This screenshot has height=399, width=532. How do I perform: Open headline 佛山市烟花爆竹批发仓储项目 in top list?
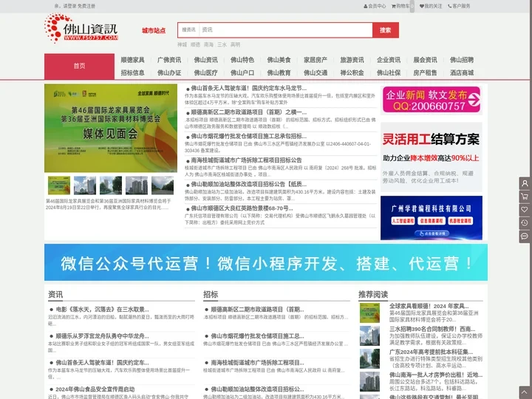pyautogui.click(x=248, y=136)
